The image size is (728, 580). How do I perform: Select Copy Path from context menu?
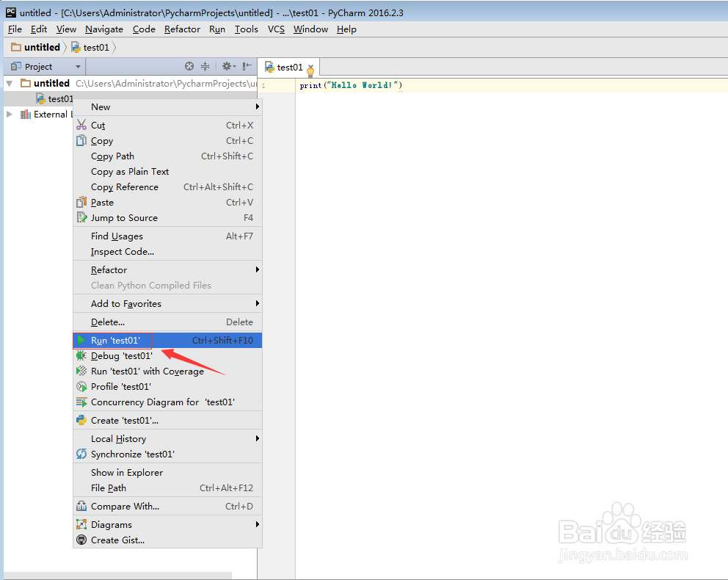(167, 156)
